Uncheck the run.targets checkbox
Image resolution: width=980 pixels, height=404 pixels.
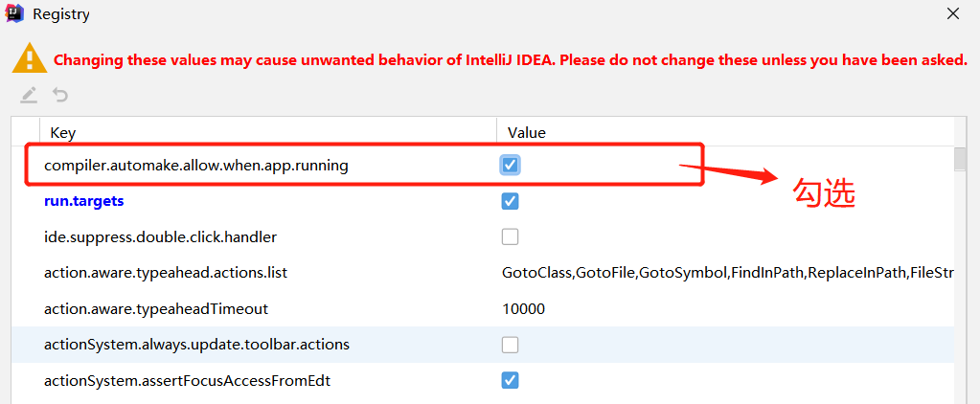point(511,201)
